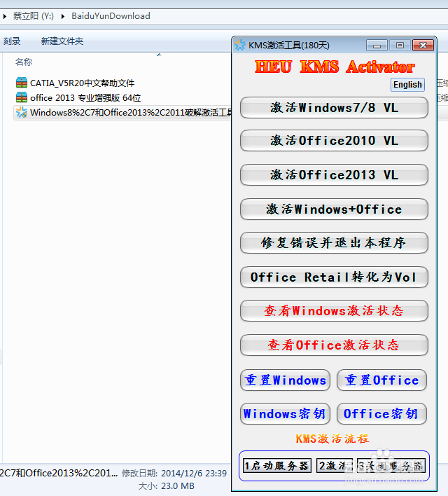The image size is (448, 496).
Task: Click 查看Windows激活状态 button
Action: tap(334, 311)
